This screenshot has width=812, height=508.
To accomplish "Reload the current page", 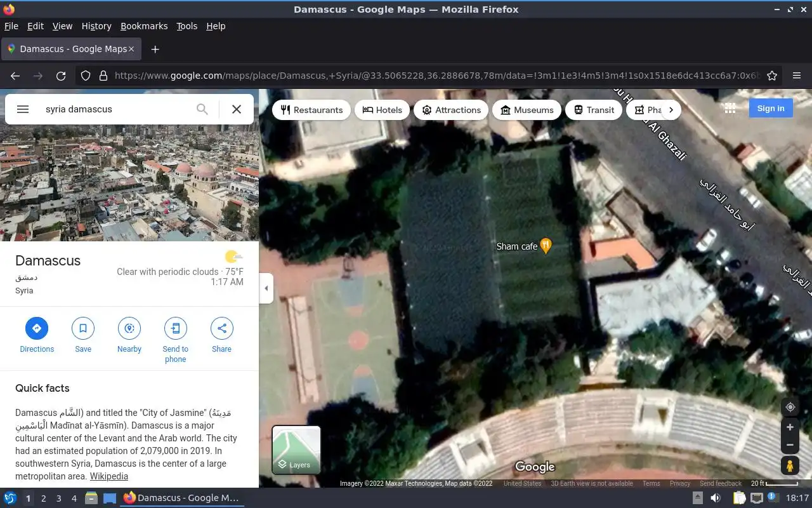I will tap(61, 76).
